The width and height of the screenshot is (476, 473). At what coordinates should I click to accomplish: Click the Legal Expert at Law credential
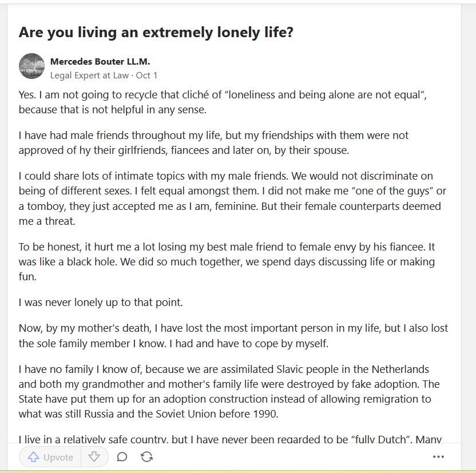click(89, 75)
